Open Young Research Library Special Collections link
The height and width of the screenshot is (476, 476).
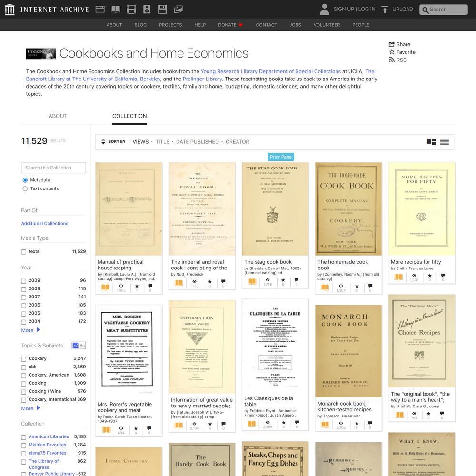click(x=271, y=71)
